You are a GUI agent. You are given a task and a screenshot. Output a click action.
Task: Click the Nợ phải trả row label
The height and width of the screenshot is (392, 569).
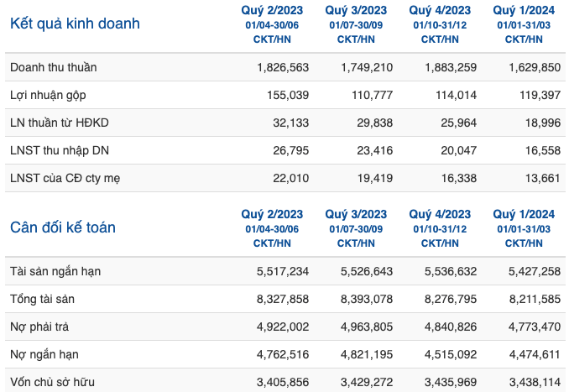(x=39, y=327)
